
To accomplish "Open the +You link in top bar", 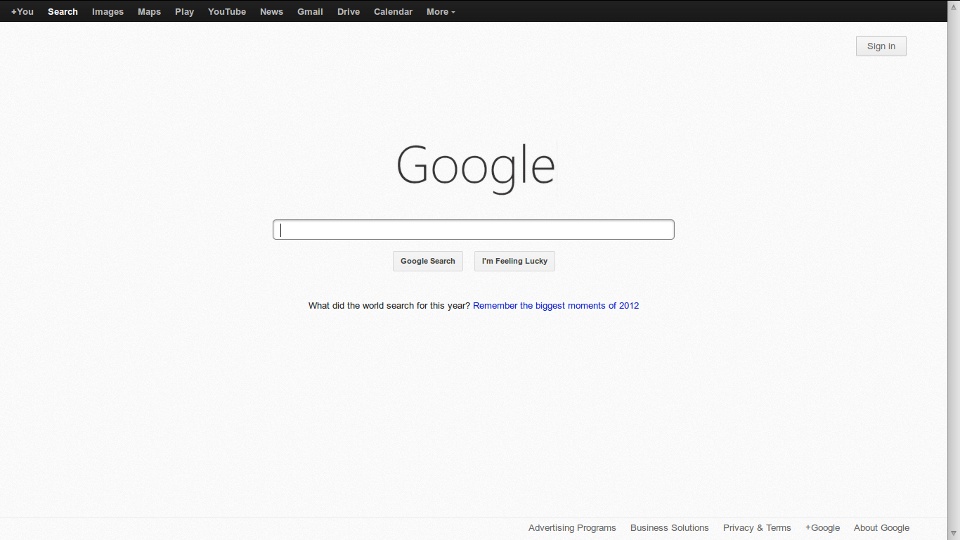I will point(22,12).
